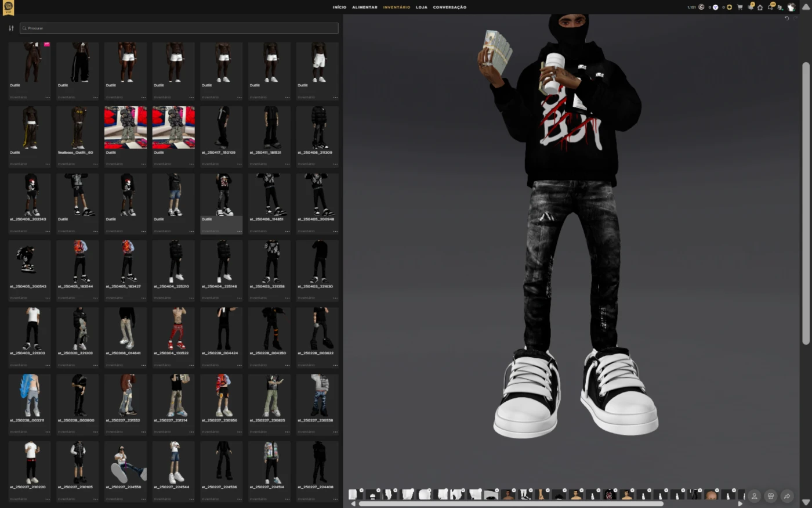The width and height of the screenshot is (812, 508).
Task: Open the sort and filter icon beside search
Action: tap(11, 28)
